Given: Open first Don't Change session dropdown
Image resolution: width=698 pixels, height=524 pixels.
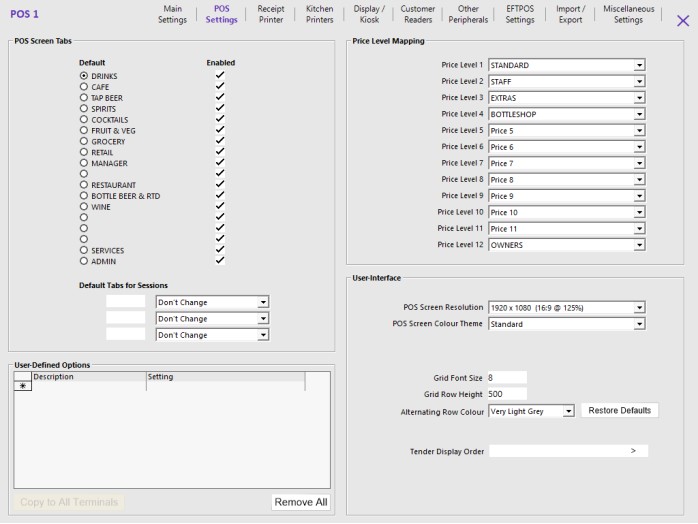Looking at the screenshot, I should click(x=263, y=302).
